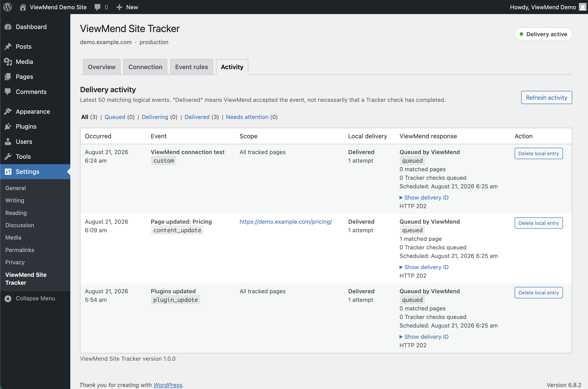Click the custom event code tag
The height and width of the screenshot is (389, 588).
tap(164, 161)
